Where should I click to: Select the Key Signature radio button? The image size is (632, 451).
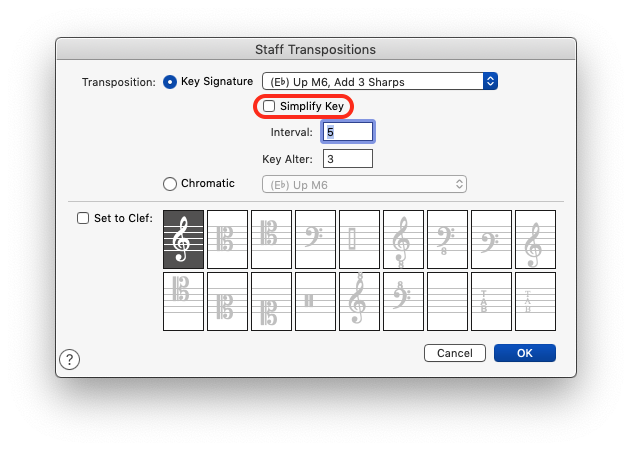click(x=170, y=81)
